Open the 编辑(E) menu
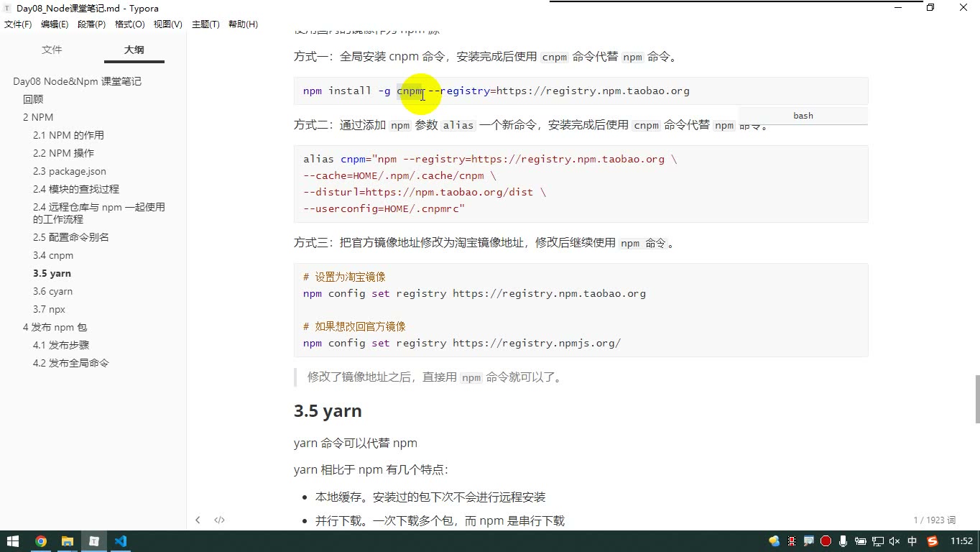 pos(55,24)
